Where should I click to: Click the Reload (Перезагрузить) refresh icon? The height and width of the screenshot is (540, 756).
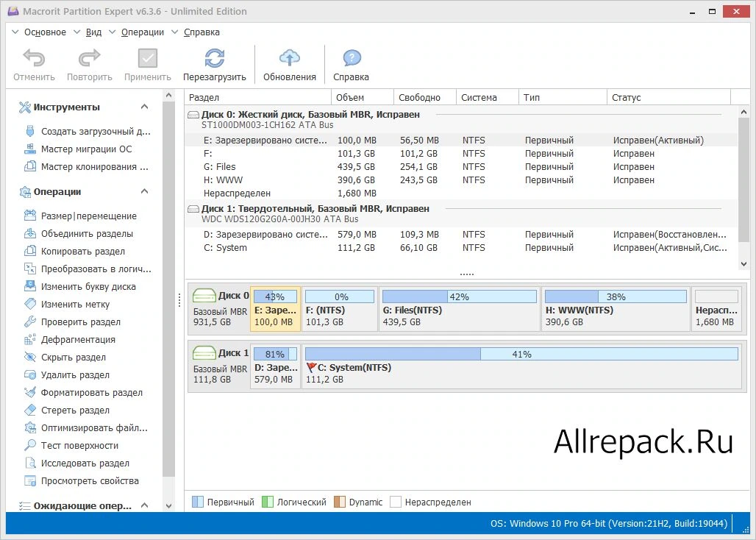215,58
